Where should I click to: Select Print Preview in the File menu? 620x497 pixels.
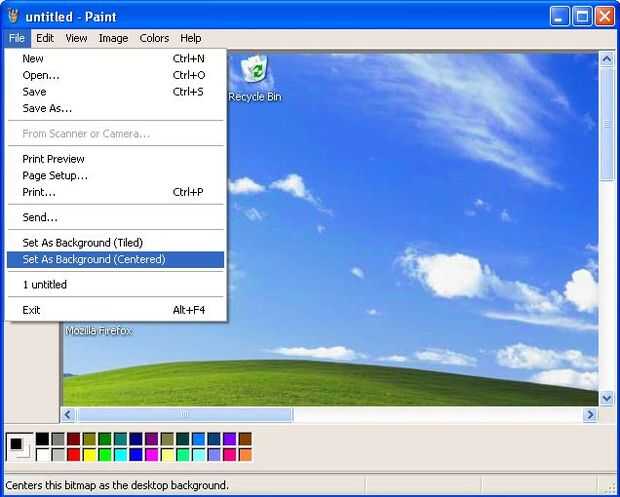point(115,159)
